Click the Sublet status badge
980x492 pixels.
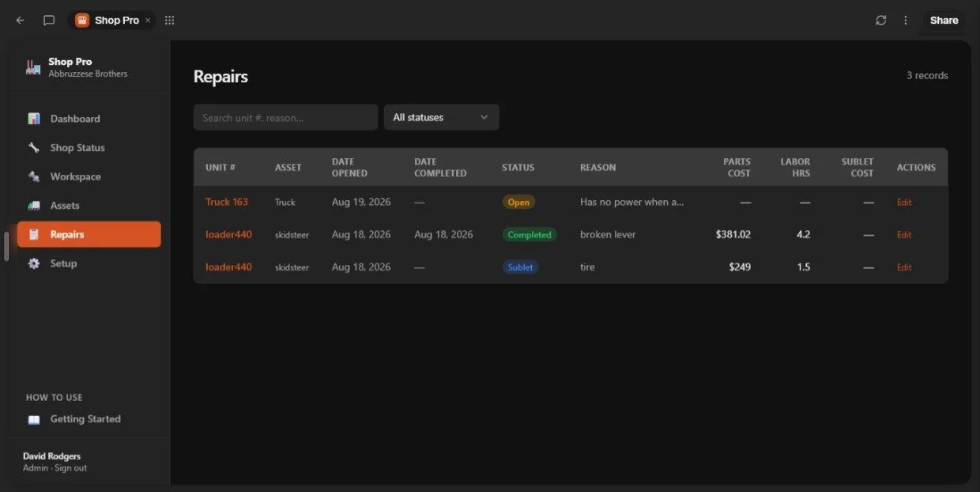click(x=520, y=267)
